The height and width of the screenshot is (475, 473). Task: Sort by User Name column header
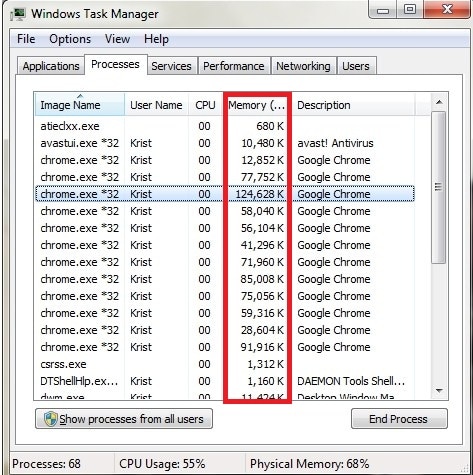pos(156,105)
